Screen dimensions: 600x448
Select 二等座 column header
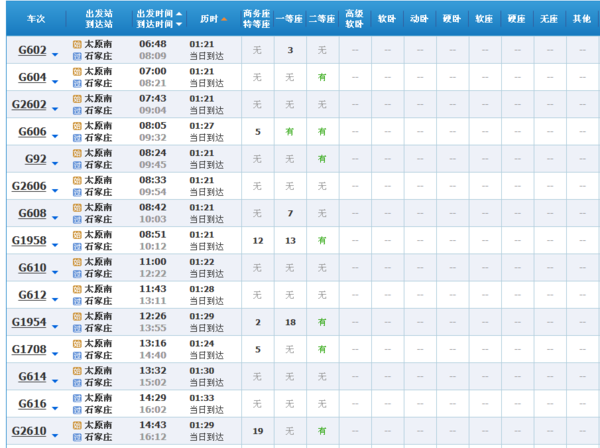(x=322, y=19)
